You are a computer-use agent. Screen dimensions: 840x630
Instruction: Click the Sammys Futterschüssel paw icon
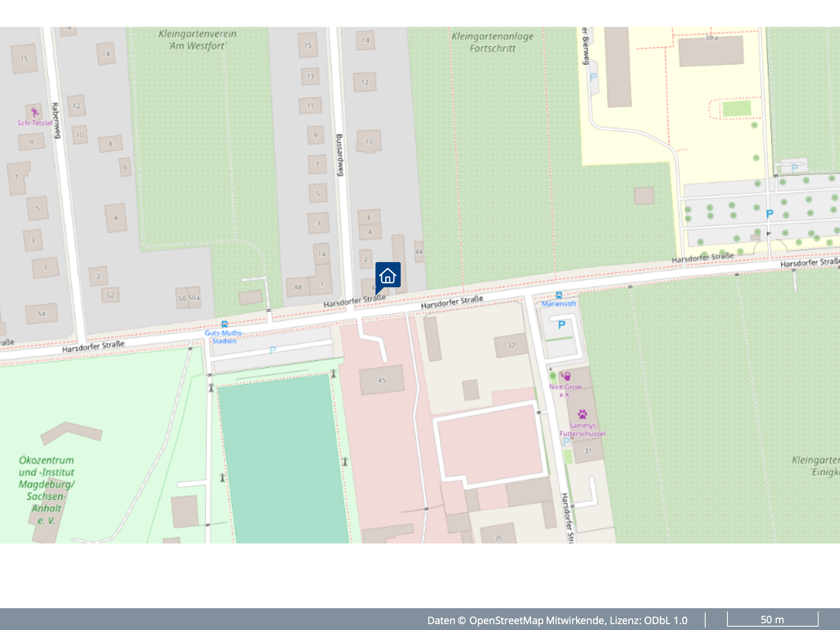pyautogui.click(x=582, y=415)
